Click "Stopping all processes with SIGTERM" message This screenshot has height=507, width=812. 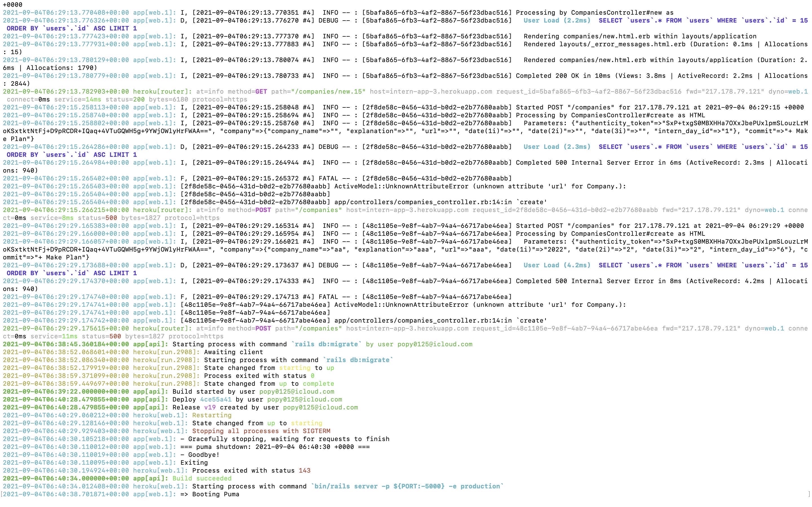pos(261,431)
